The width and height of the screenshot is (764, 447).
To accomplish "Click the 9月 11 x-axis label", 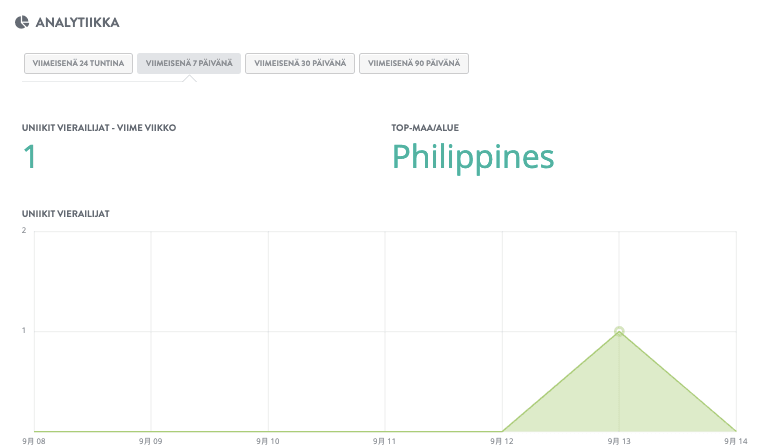I will 385,440.
